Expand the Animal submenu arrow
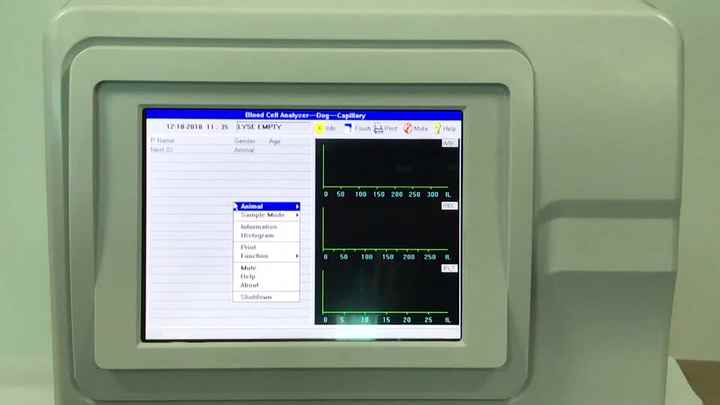The image size is (720, 405). point(298,207)
